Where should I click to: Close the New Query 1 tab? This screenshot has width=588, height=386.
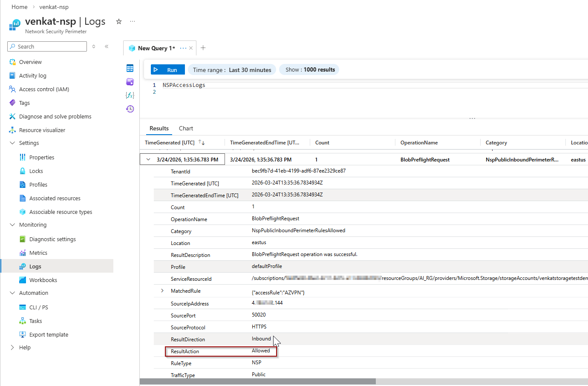pyautogui.click(x=191, y=48)
